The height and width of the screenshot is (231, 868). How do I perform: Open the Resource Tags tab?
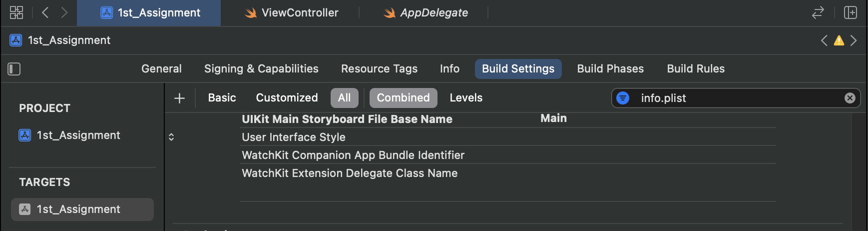pos(379,69)
